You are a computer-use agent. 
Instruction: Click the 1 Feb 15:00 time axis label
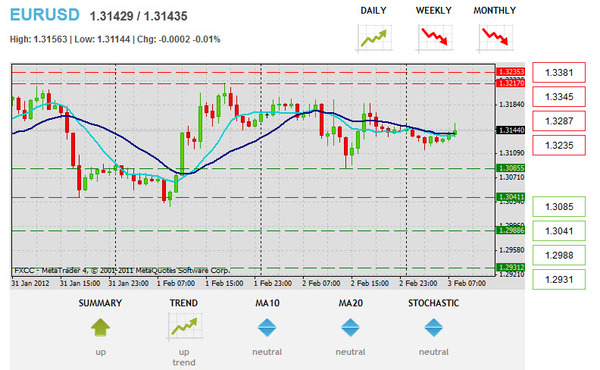[224, 283]
